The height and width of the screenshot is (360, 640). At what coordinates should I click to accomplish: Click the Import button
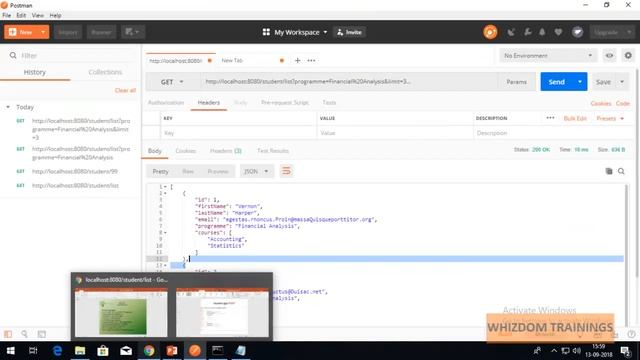68,32
